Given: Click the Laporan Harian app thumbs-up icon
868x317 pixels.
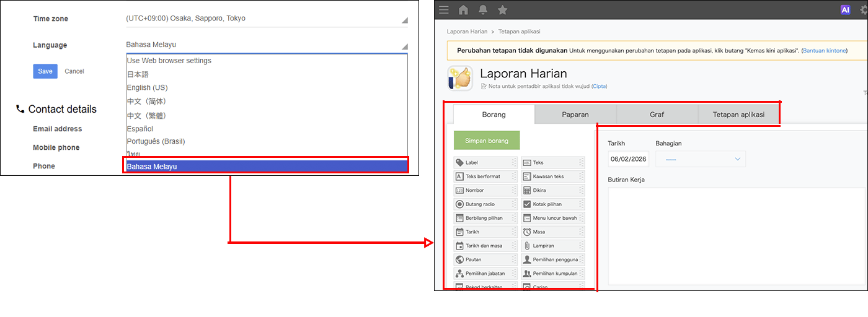Looking at the screenshot, I should [x=460, y=79].
